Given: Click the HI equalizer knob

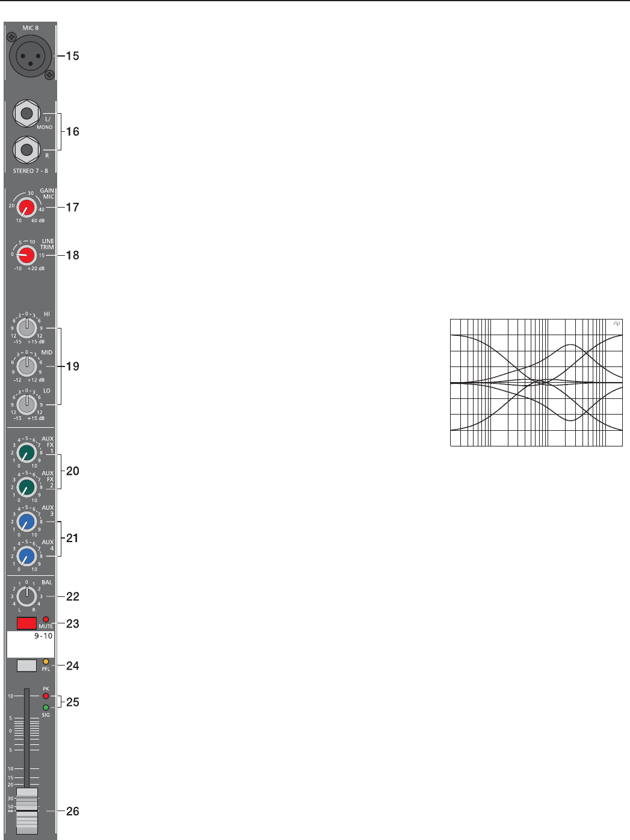Looking at the screenshot, I should (x=26, y=328).
